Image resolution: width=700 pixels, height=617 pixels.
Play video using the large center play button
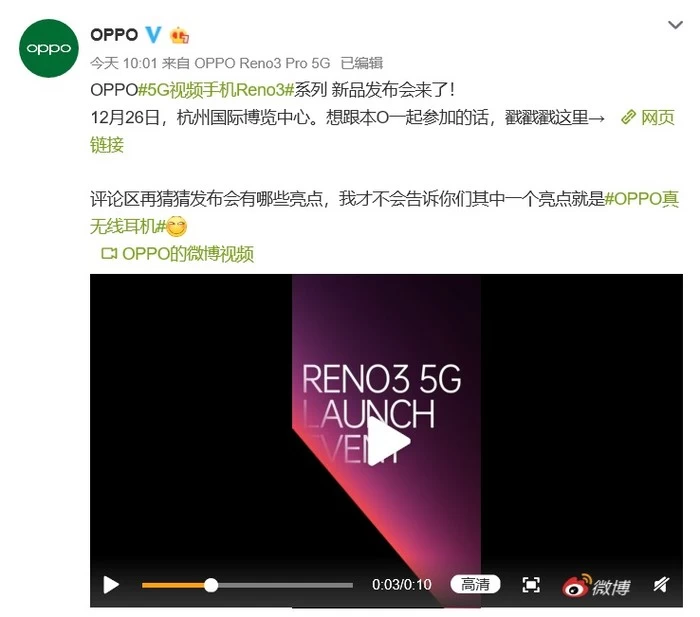(388, 441)
